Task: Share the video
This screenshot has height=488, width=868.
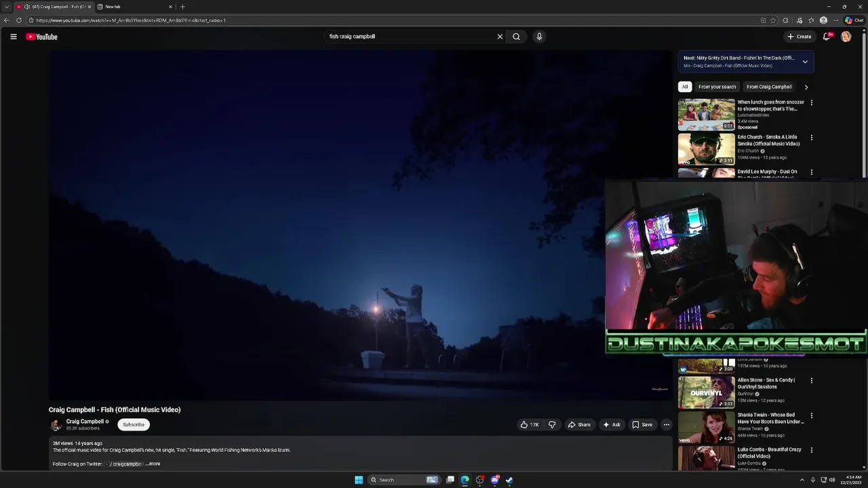Action: pos(579,425)
